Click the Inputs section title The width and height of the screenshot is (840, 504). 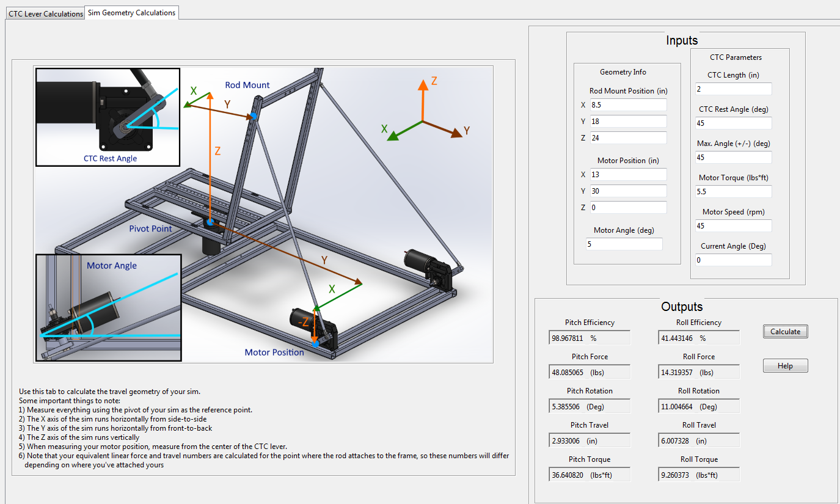point(682,40)
